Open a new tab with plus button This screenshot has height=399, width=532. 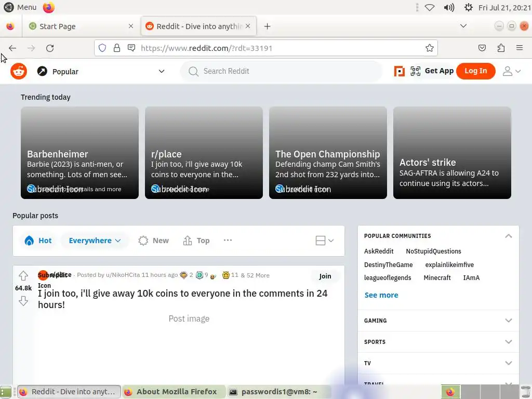(x=268, y=26)
